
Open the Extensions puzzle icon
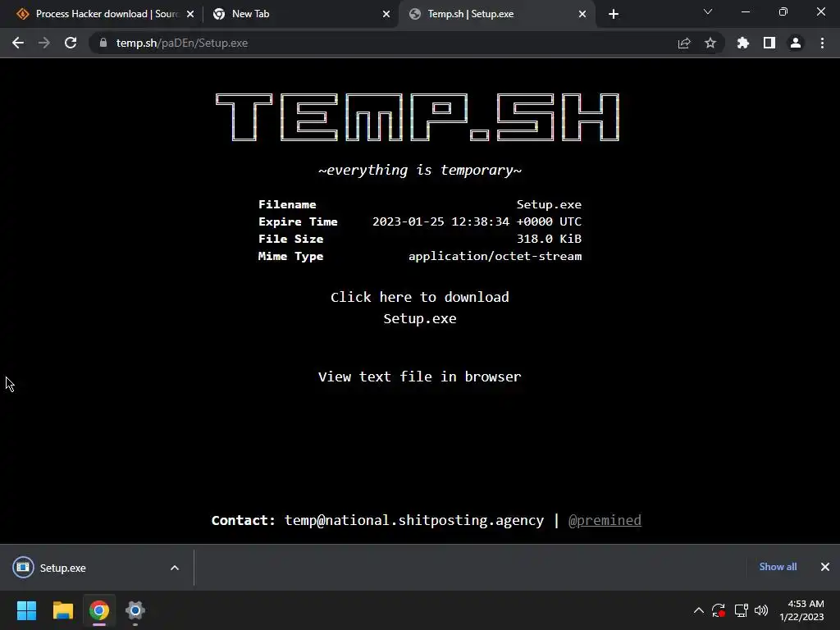coord(743,43)
